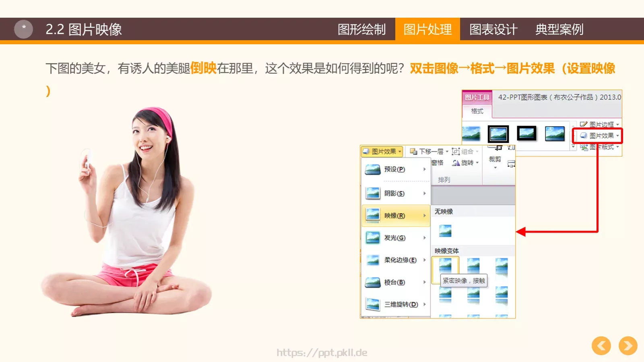This screenshot has width=644, height=362.
Task: Click the orange 倒映 highlighted word
Action: coord(203,68)
